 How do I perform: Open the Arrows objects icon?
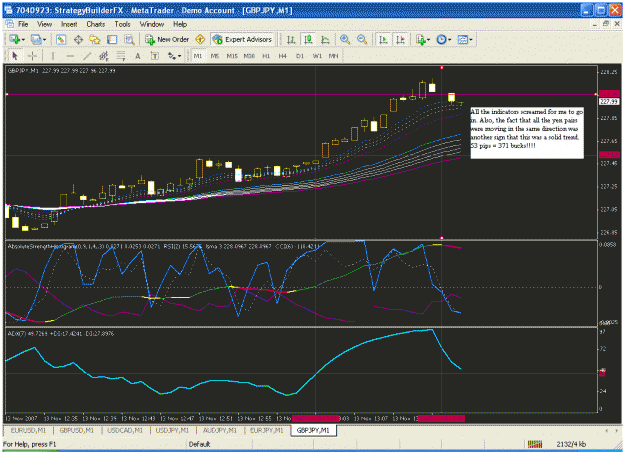click(x=172, y=56)
